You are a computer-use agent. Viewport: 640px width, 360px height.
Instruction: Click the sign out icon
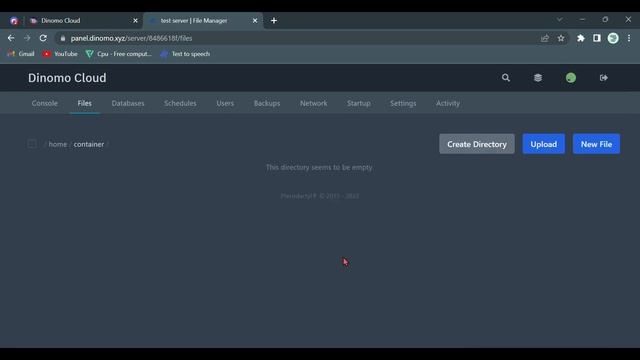(604, 78)
